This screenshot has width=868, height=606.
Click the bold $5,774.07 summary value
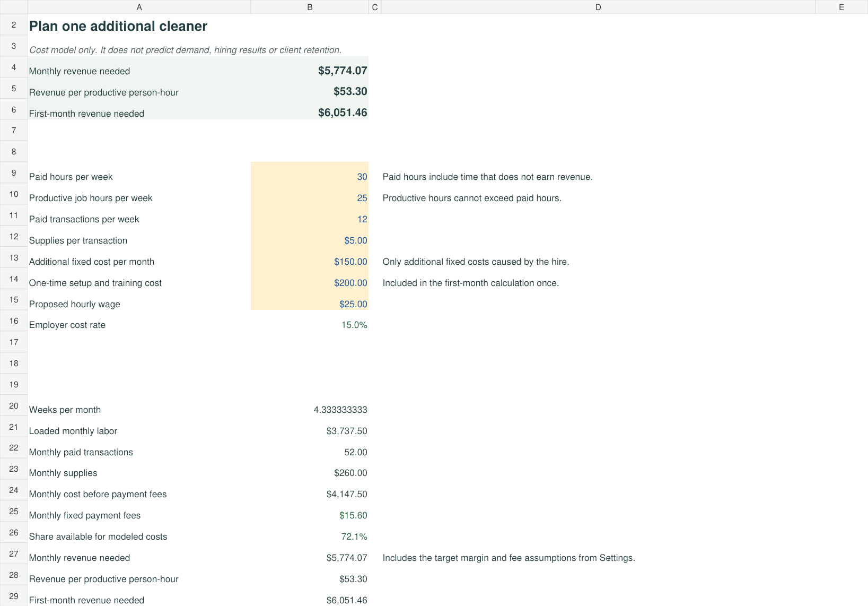[x=310, y=67]
